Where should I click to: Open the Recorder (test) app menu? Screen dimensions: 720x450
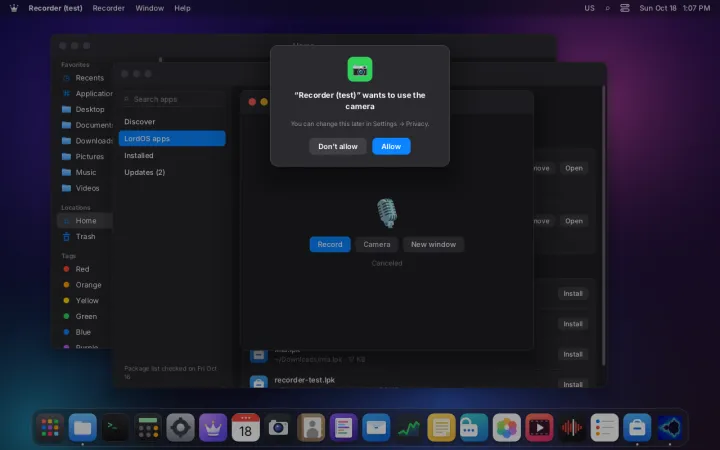(55, 8)
